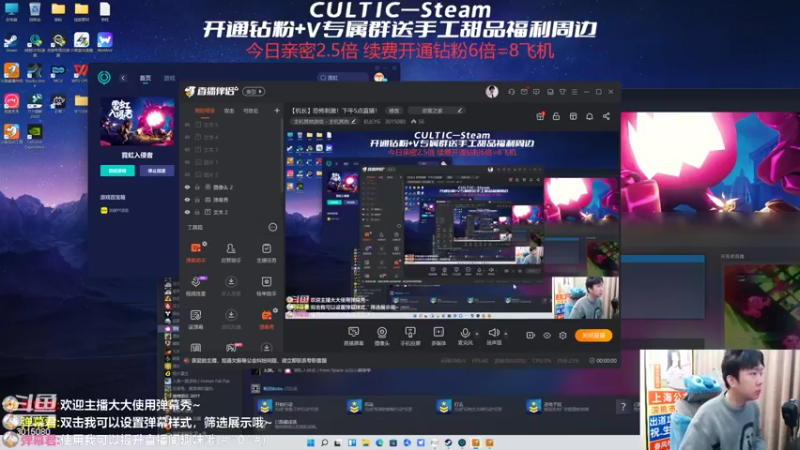Image resolution: width=800 pixels, height=450 pixels.
Task: Show the hidden 文本3 layer
Action: [x=187, y=149]
